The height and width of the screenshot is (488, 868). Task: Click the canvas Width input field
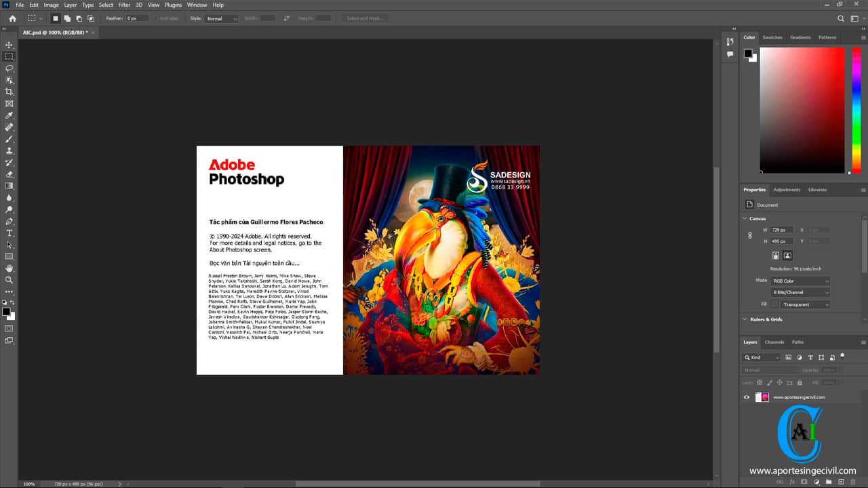click(x=782, y=230)
